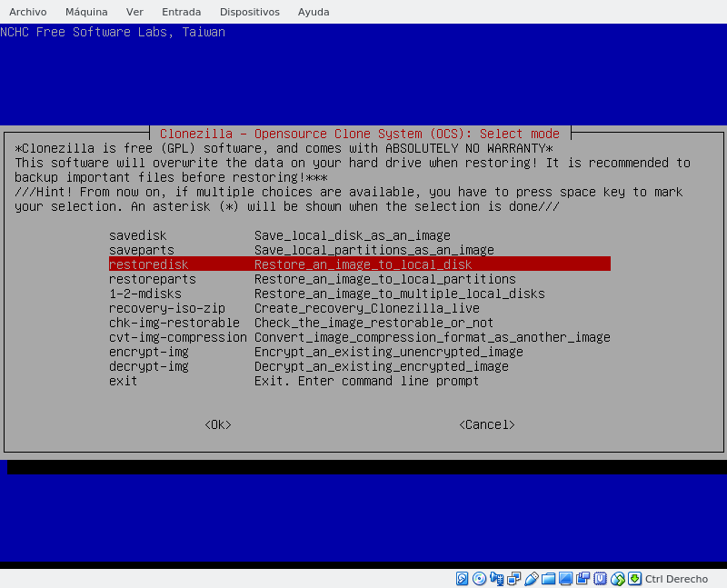Image resolution: width=727 pixels, height=588 pixels.
Task: Open the Máquina menu
Action: [x=86, y=12]
